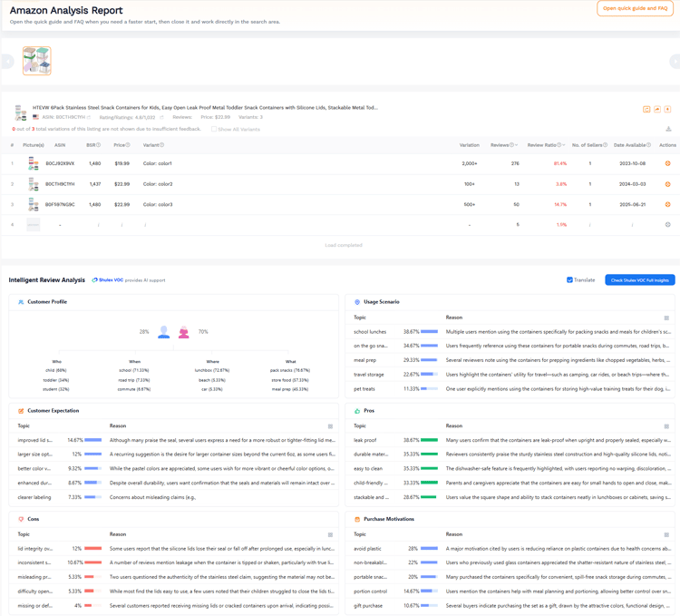This screenshot has height=616, width=680.
Task: Expand Purchase Motivations table icon
Action: pos(666,535)
